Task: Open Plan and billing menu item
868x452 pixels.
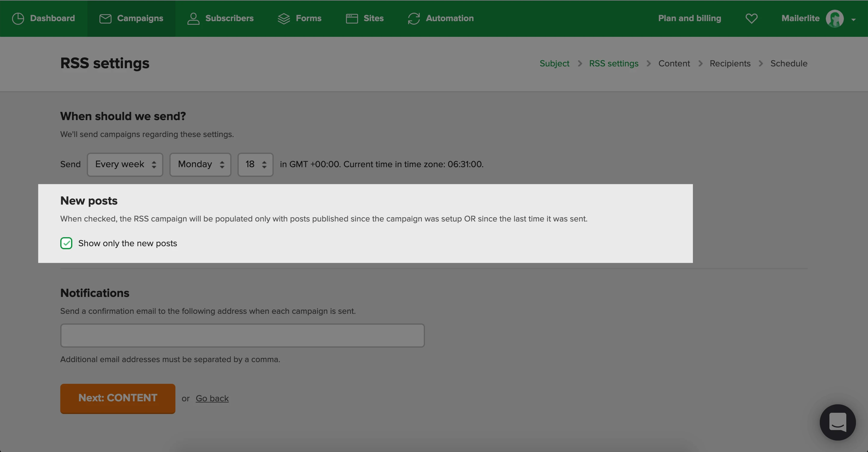Action: (x=689, y=18)
